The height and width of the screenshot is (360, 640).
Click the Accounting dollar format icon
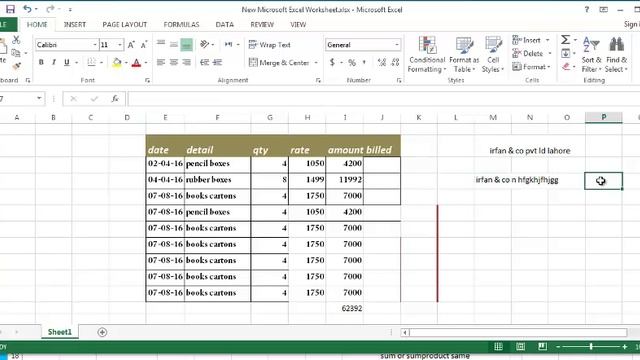(332, 62)
